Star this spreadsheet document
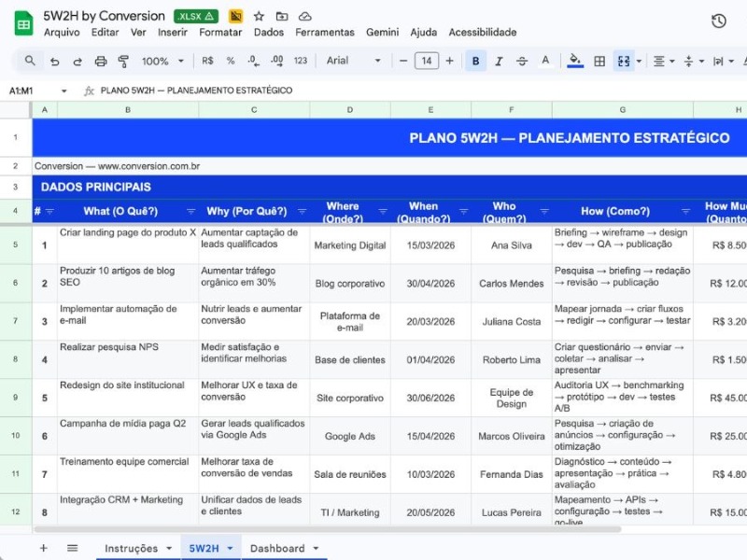The image size is (747, 560). (259, 16)
